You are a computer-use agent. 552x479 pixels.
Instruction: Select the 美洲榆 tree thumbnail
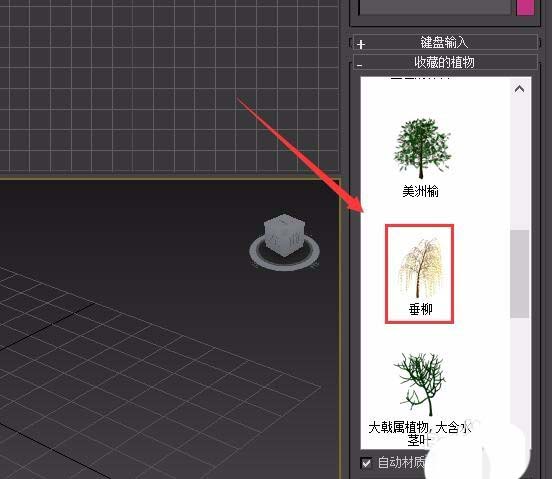[x=422, y=148]
